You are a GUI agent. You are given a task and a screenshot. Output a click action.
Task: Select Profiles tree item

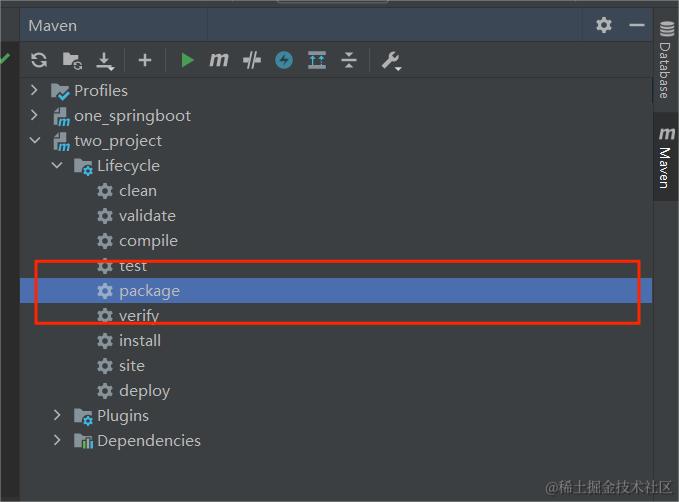101,91
